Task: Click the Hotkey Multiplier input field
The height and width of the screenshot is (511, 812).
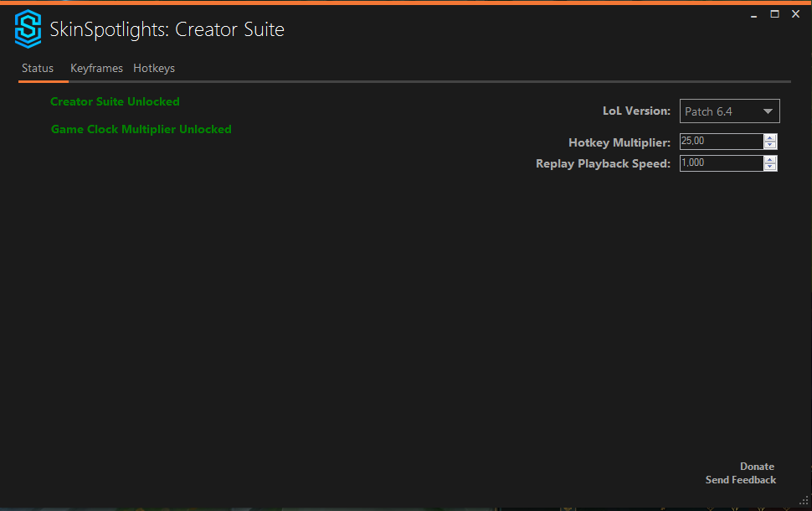Action: [x=721, y=141]
